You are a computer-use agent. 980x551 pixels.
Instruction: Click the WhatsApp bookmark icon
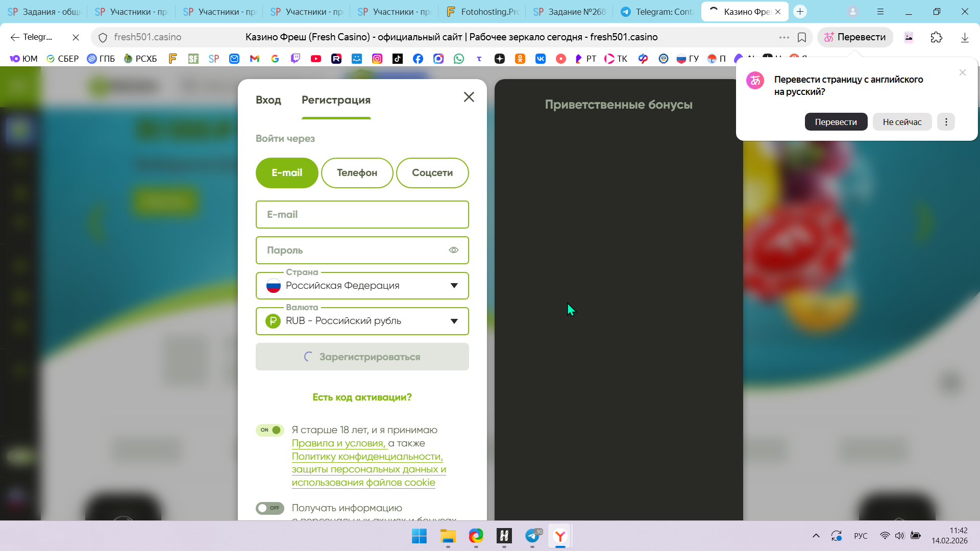tap(459, 59)
